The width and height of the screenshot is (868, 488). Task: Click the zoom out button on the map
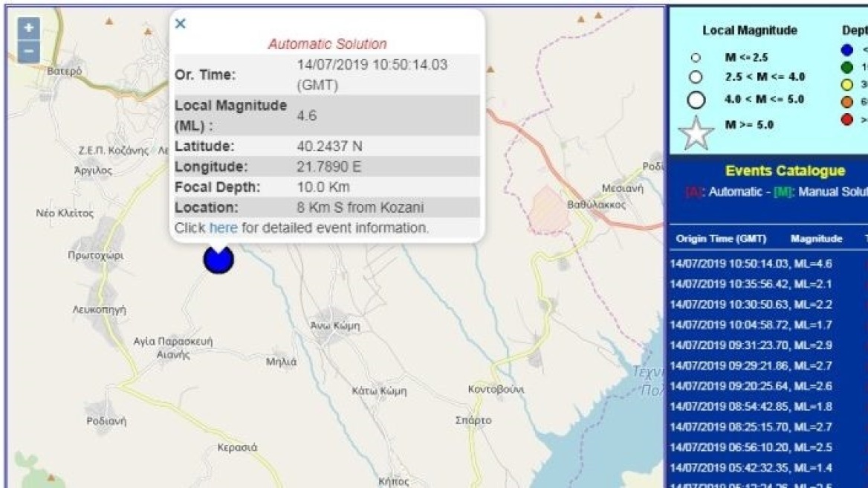27,51
